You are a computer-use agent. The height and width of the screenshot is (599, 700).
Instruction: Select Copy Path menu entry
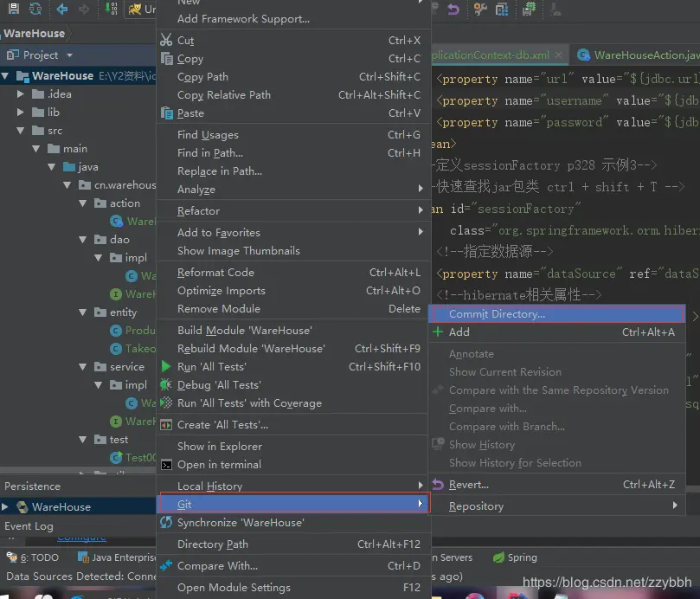coord(294,77)
